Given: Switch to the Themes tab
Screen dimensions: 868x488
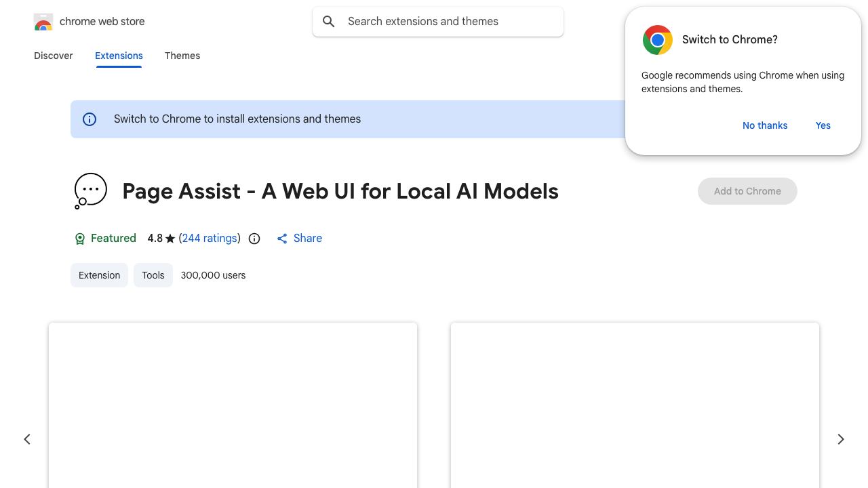Looking at the screenshot, I should click(x=182, y=56).
